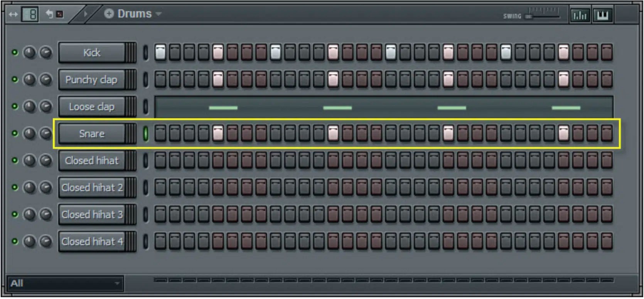Open the graph editor bars icon

[x=580, y=15]
